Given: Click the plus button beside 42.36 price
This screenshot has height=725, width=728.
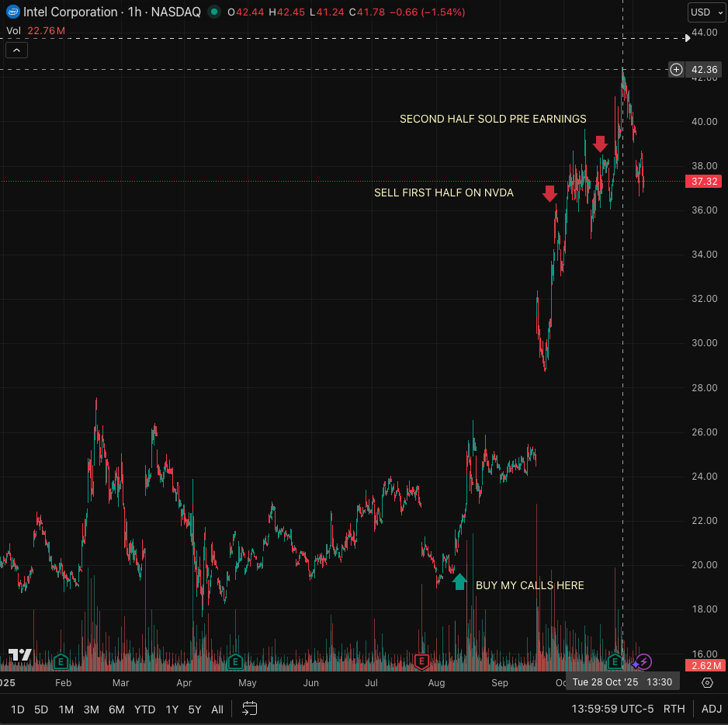Looking at the screenshot, I should (x=677, y=70).
